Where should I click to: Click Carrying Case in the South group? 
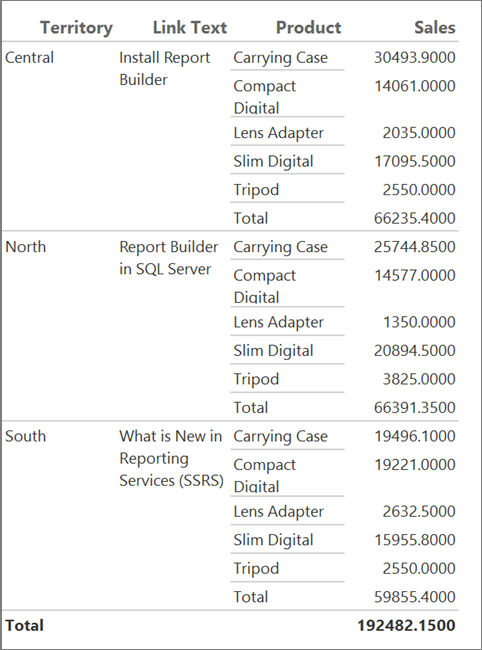click(x=281, y=437)
